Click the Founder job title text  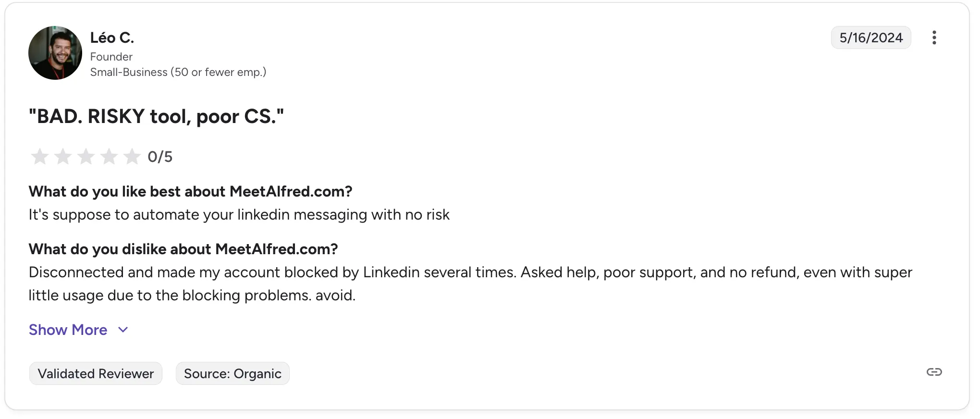pyautogui.click(x=111, y=57)
